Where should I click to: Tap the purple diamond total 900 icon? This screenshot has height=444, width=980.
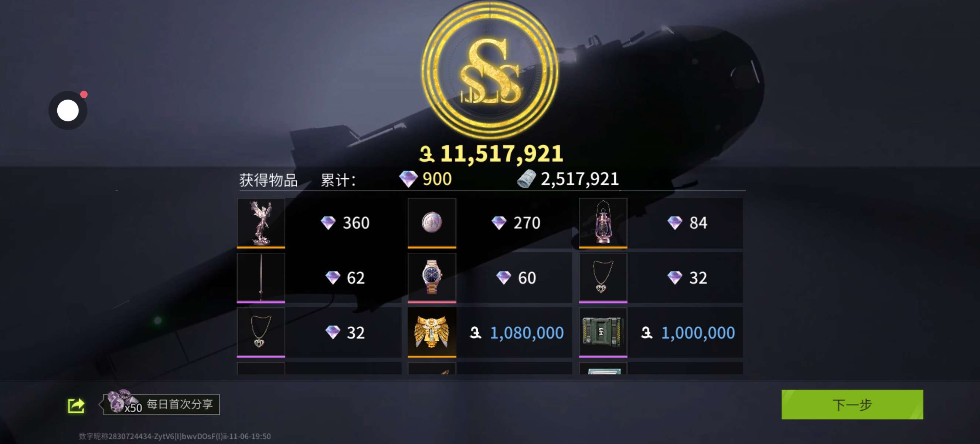pos(408,179)
